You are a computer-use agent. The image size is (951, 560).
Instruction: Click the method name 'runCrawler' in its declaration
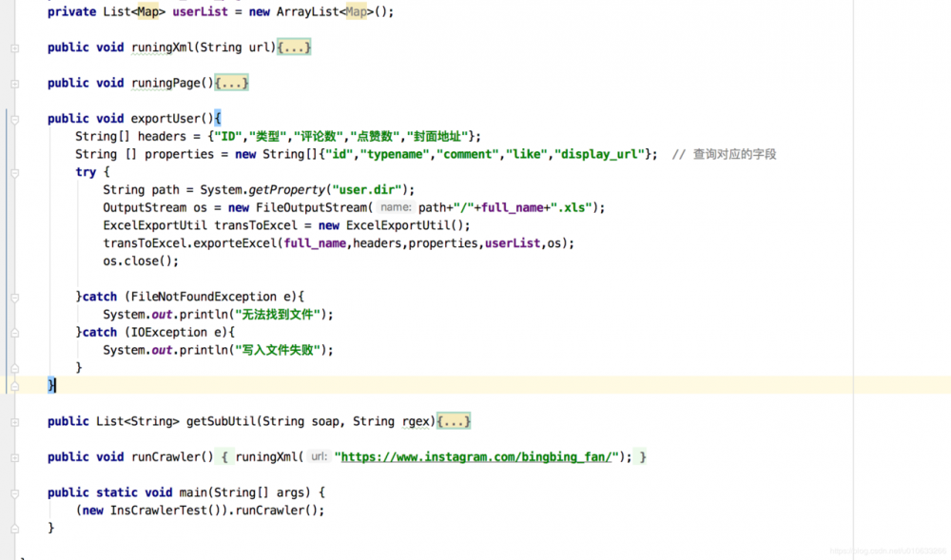click(x=165, y=456)
